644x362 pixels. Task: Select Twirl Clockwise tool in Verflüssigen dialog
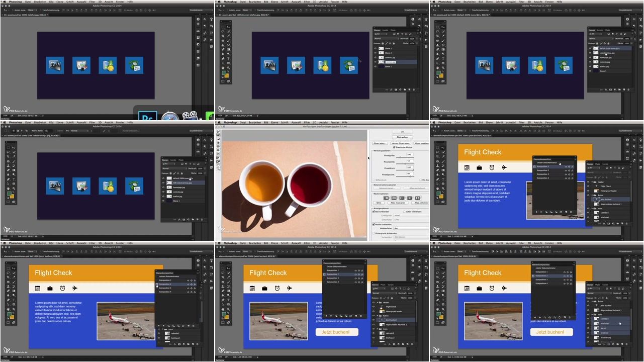point(218,143)
